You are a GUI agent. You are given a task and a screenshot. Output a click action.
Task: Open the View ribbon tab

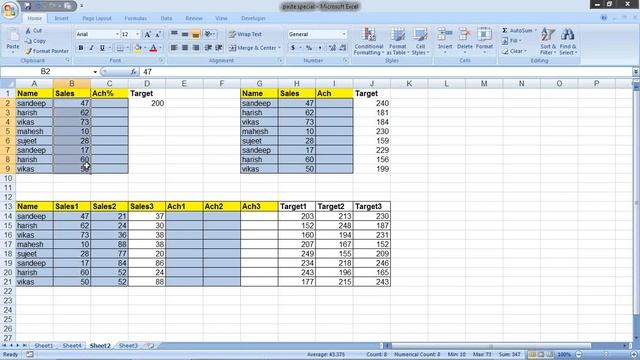coord(221,18)
